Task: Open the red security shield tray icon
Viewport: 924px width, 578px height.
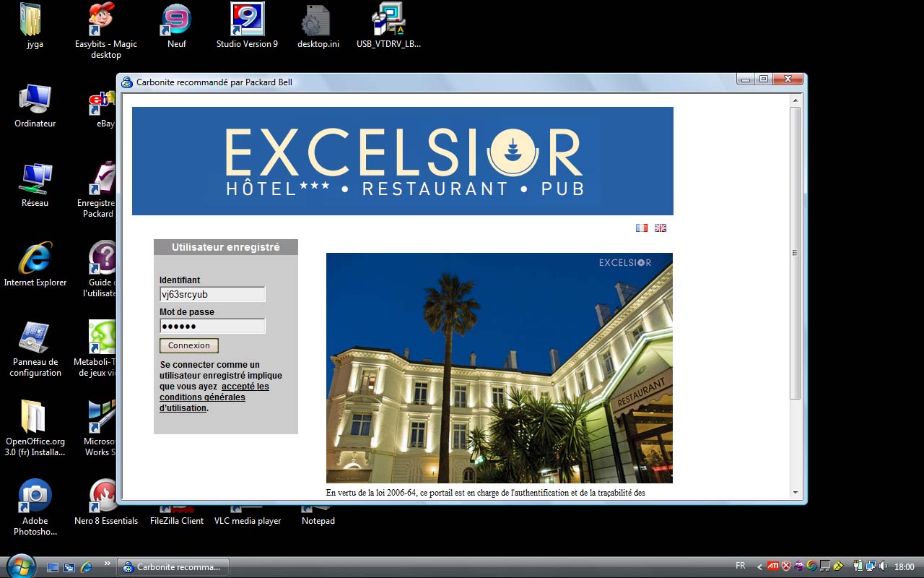Action: tap(786, 566)
